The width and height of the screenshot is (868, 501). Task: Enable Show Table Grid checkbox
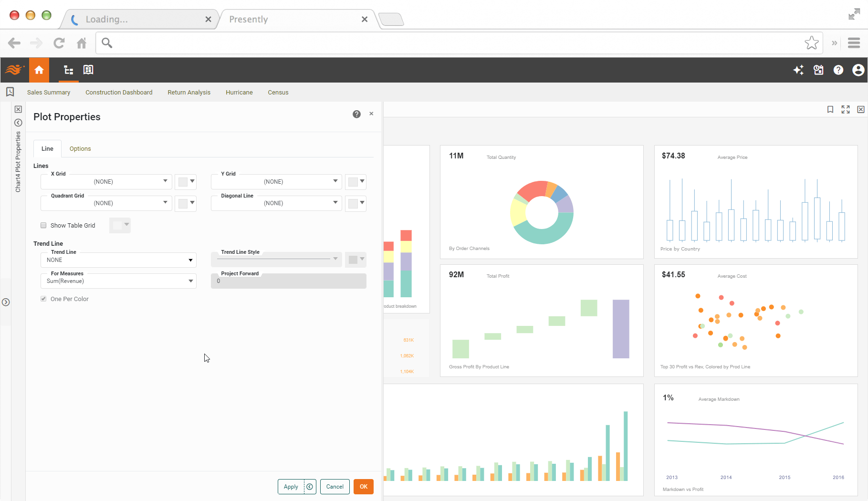coord(43,225)
